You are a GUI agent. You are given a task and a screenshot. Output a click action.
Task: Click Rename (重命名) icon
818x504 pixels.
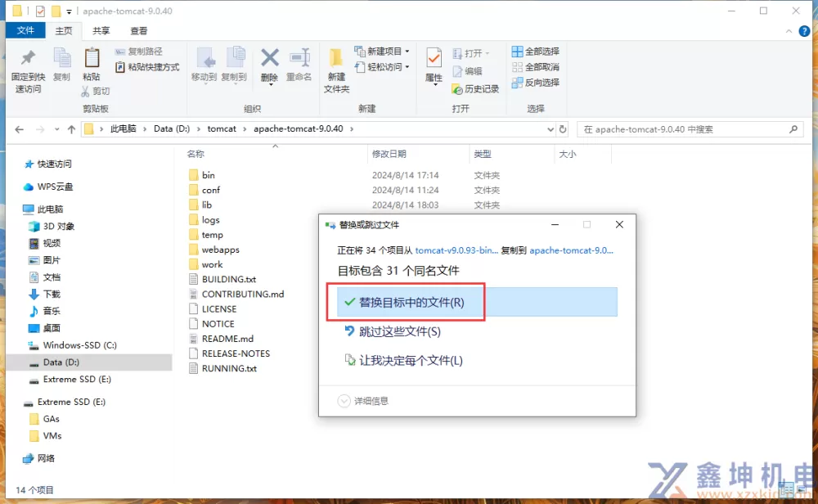299,57
